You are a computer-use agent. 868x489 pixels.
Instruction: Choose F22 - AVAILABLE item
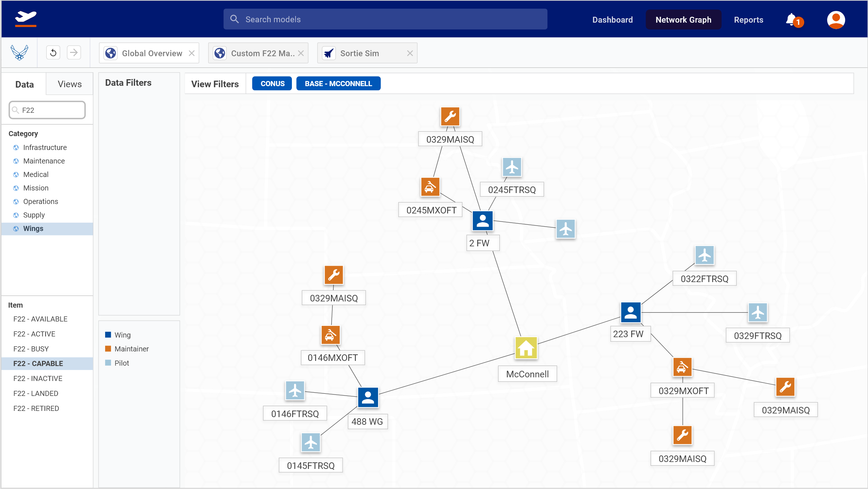click(x=40, y=319)
